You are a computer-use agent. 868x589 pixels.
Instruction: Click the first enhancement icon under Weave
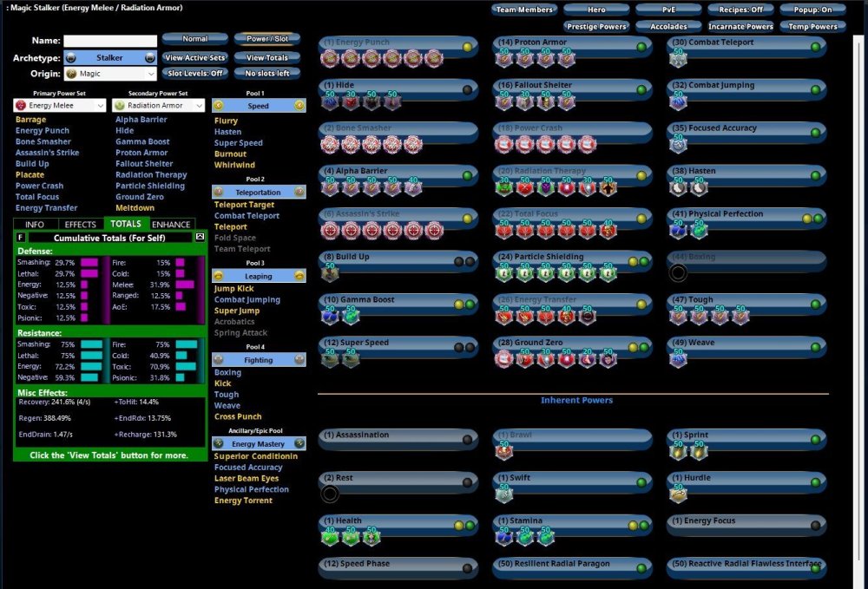coord(678,358)
